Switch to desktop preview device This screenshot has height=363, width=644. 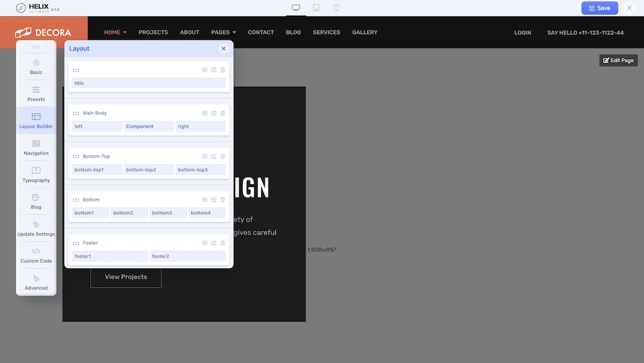point(296,8)
